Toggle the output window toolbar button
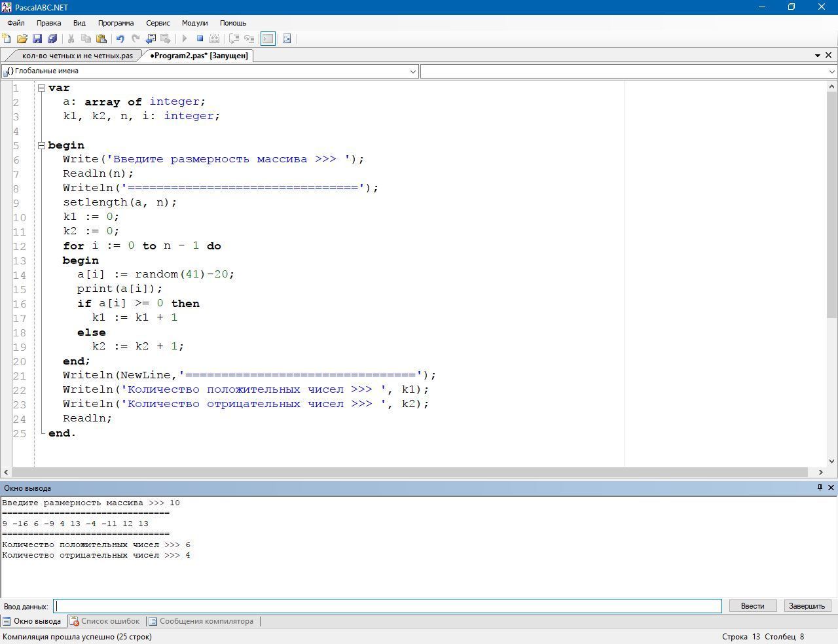This screenshot has height=644, width=838. pyautogui.click(x=268, y=39)
